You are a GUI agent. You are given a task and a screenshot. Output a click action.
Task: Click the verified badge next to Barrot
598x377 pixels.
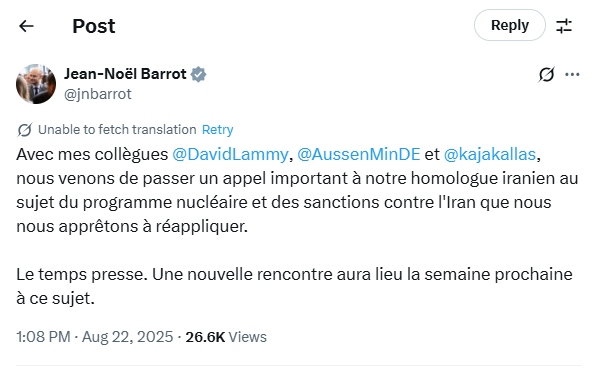click(198, 74)
